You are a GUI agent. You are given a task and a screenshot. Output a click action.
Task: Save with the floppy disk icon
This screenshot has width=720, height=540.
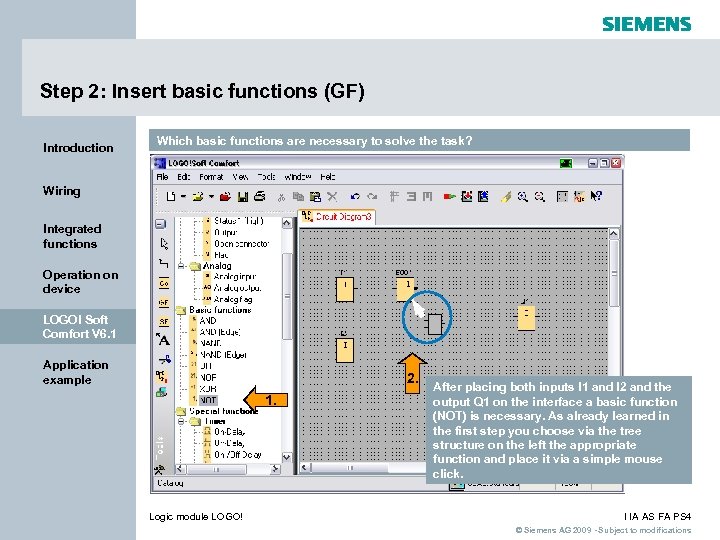click(243, 197)
